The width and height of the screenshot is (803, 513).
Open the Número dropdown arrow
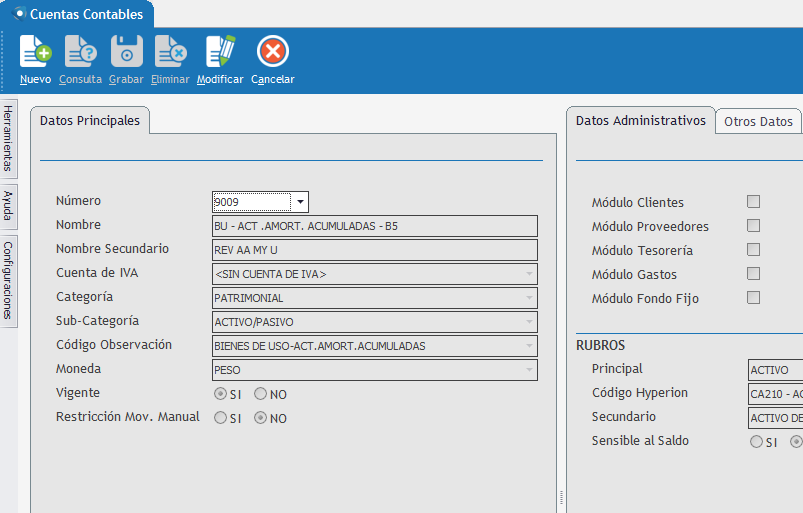[300, 202]
